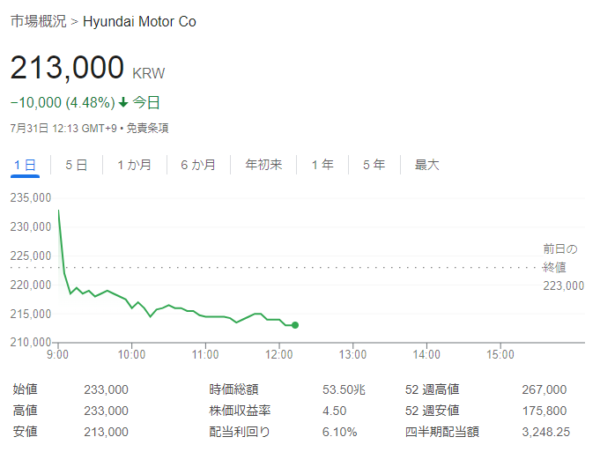The height and width of the screenshot is (452, 600).
Task: Select the 1日 time range tab
Action: click(25, 165)
